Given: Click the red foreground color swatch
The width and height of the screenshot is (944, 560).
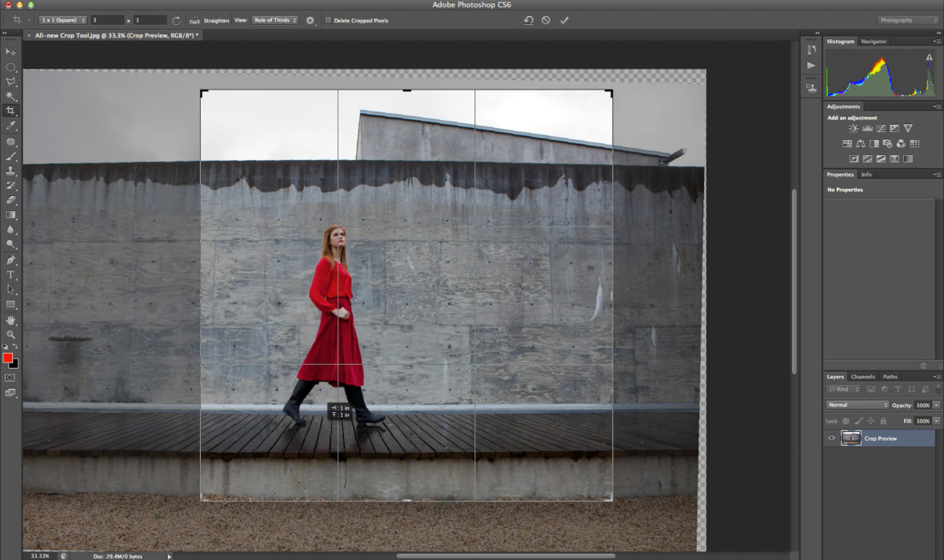Looking at the screenshot, I should (8, 358).
